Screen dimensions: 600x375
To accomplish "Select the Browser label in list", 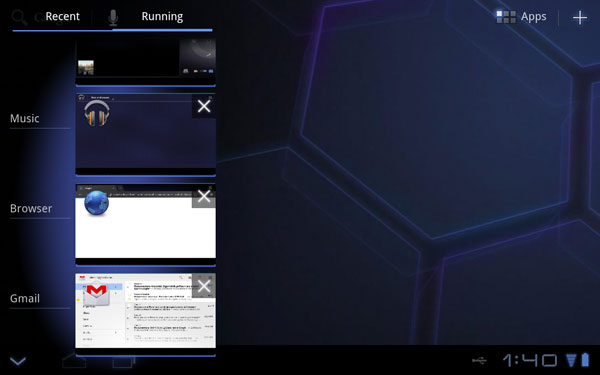I will (31, 208).
